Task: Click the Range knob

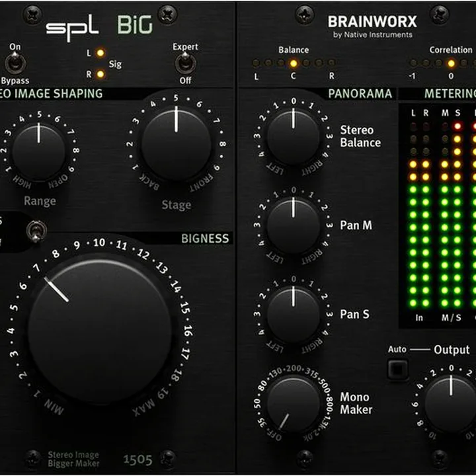Action: 38,152
